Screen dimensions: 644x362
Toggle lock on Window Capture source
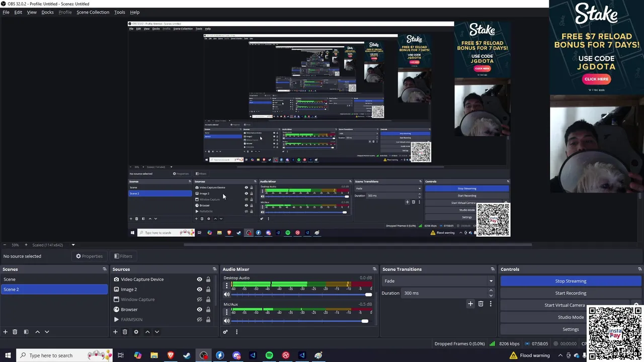pyautogui.click(x=208, y=300)
